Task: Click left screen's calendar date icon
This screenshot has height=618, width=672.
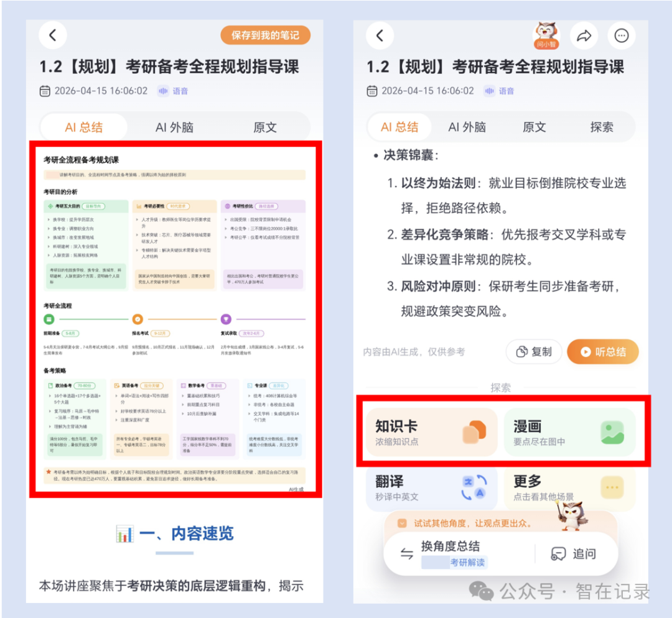Action: coord(45,91)
